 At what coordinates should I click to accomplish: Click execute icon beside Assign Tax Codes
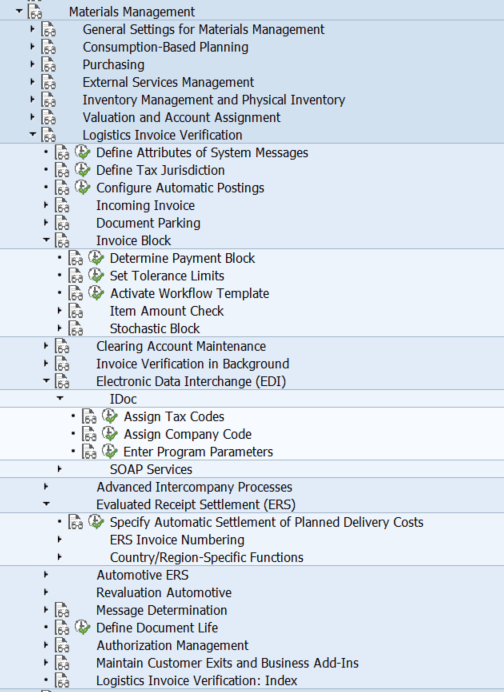(x=109, y=416)
